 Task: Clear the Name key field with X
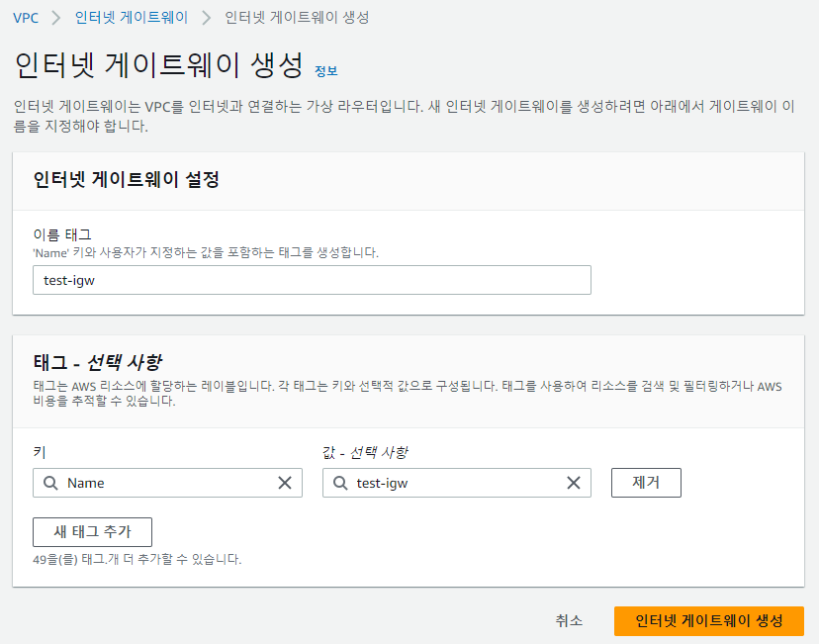coord(285,483)
